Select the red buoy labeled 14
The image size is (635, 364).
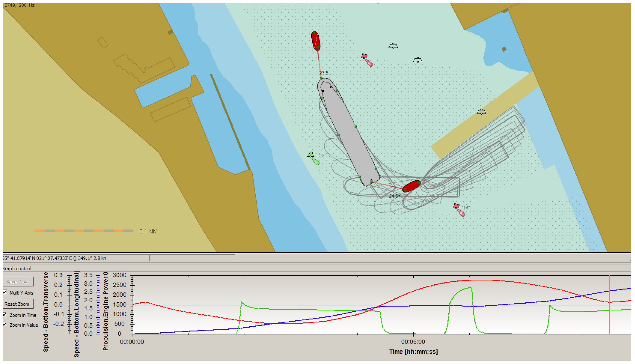(456, 206)
